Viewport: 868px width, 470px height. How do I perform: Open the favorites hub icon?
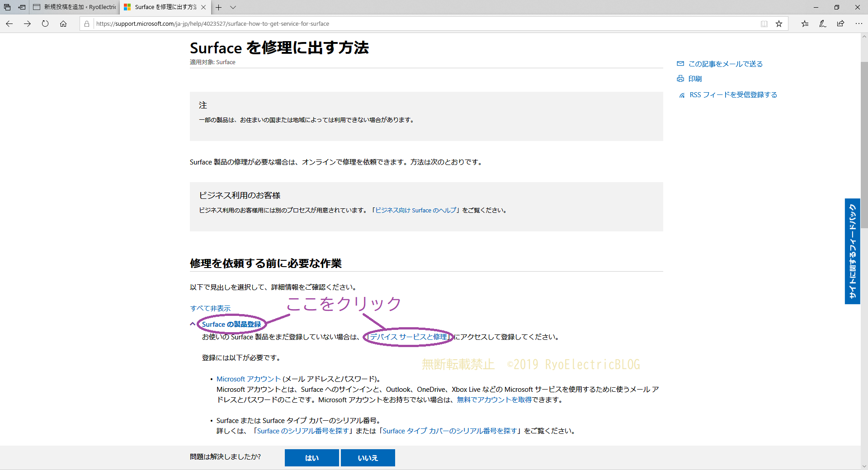(x=805, y=23)
